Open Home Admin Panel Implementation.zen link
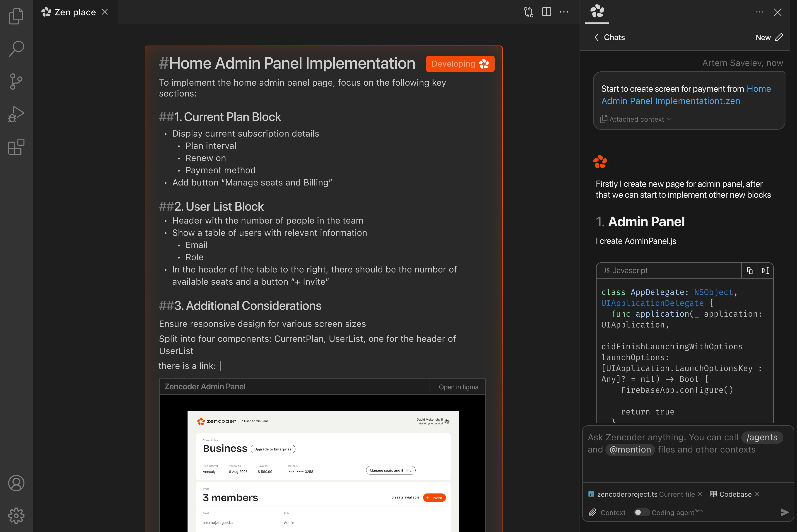 coord(686,95)
